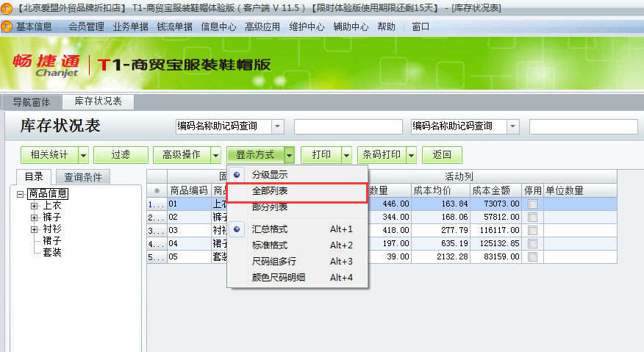The height and width of the screenshot is (352, 644).
Task: Click the 条码打印 button
Action: point(382,155)
